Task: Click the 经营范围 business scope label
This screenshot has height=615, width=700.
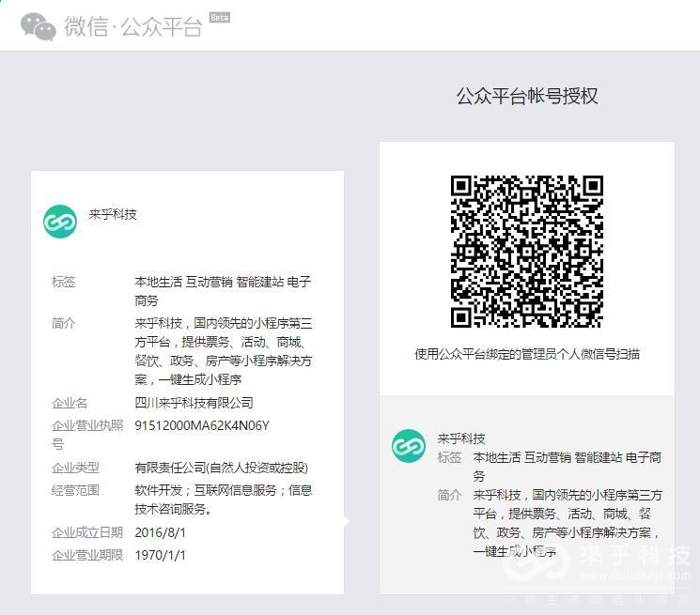Action: (75, 490)
